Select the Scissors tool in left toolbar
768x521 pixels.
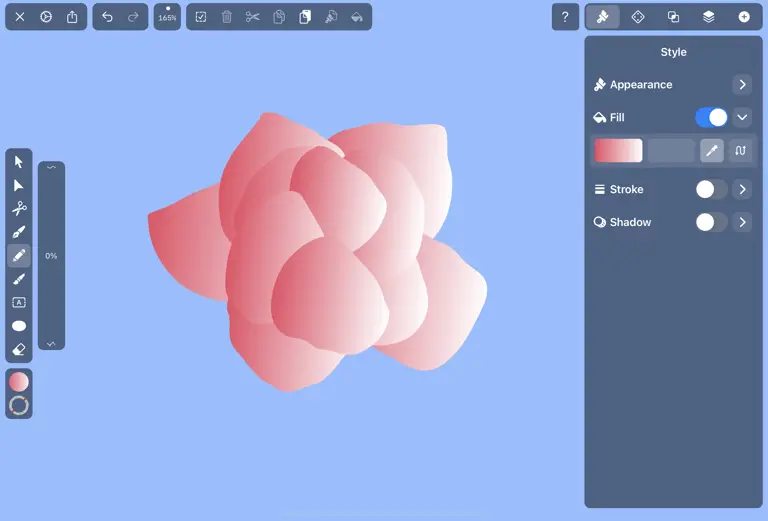click(19, 209)
